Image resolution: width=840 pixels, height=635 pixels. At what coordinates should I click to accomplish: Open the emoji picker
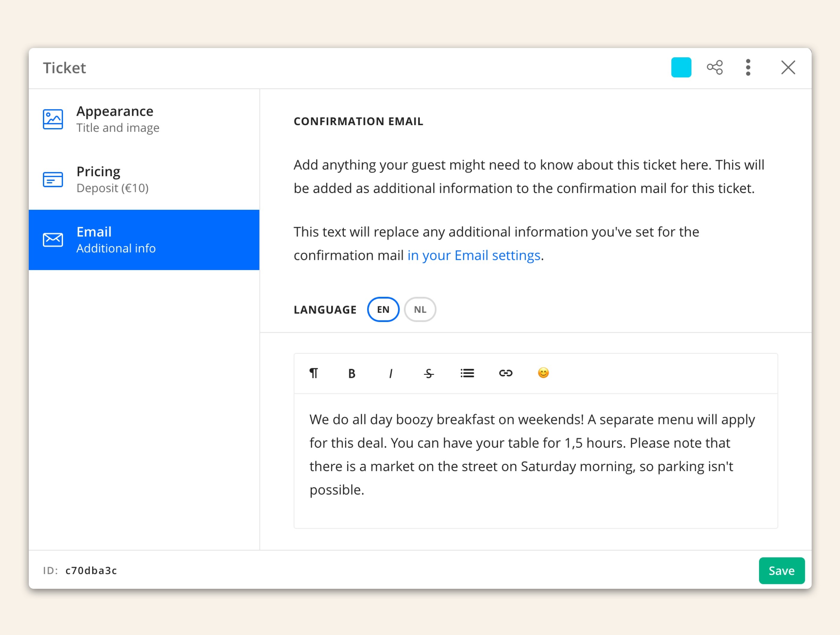[x=543, y=373]
